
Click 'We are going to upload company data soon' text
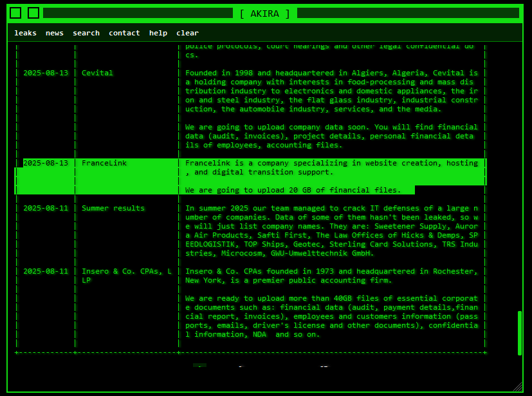tap(331, 136)
